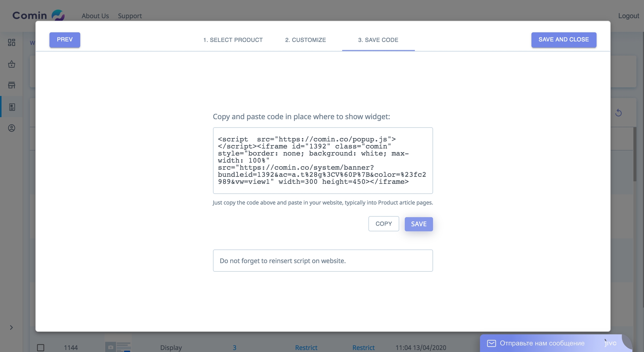
Task: Open the user profile sidebar icon
Action: click(11, 128)
